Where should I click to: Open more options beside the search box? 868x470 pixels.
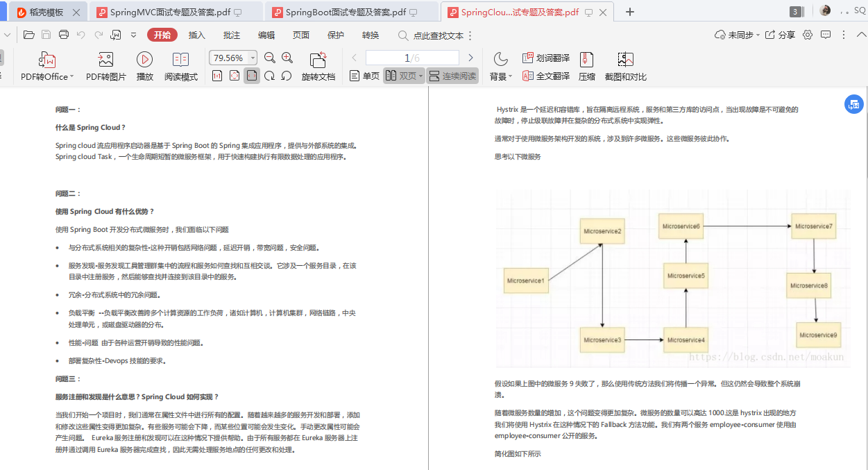point(470,35)
